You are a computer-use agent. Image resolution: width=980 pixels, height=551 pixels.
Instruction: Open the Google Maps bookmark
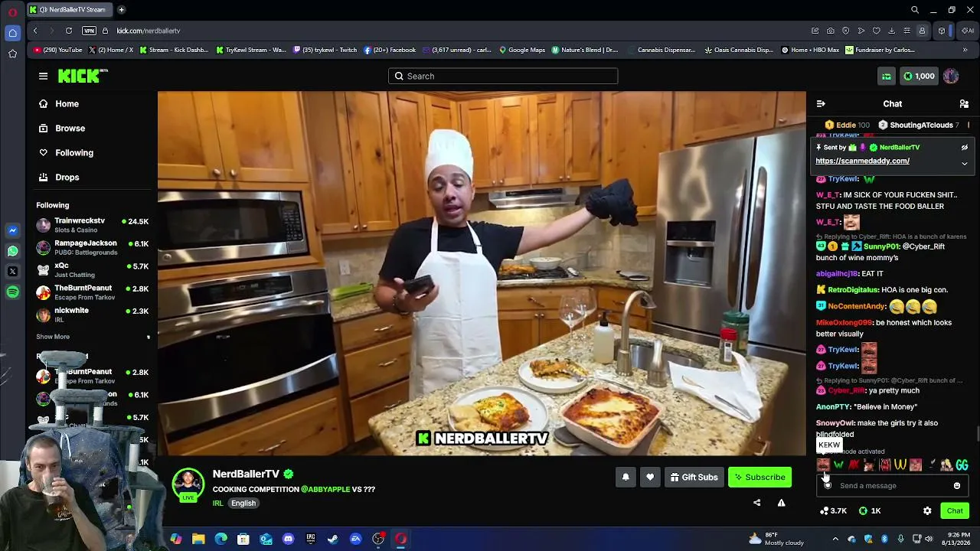(x=522, y=50)
